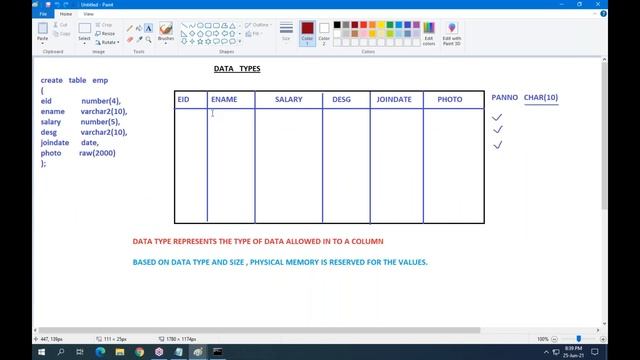Image resolution: width=640 pixels, height=360 pixels.
Task: Click the Cut scissors button
Action: coord(60,25)
